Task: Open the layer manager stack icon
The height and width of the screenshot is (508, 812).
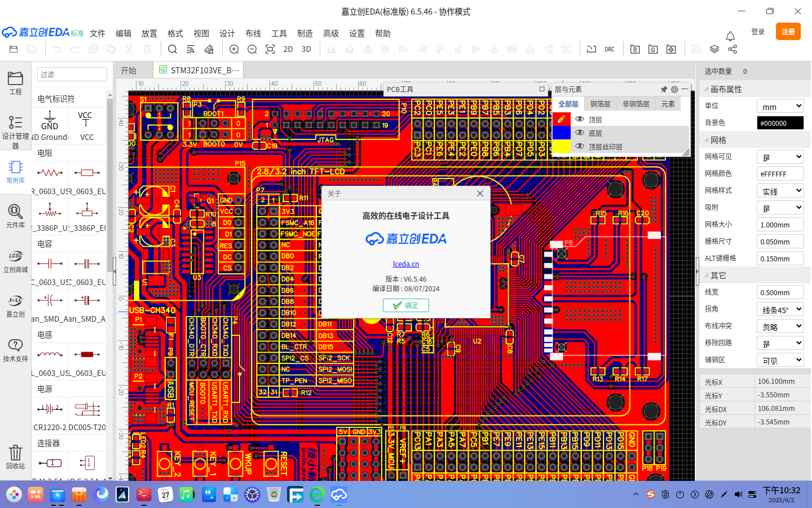Action: (x=714, y=49)
